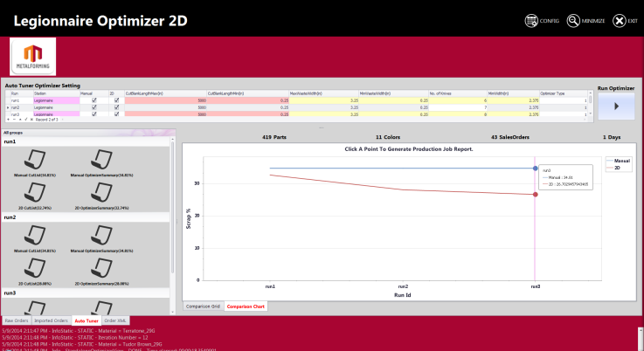Click the left report panel scrollbar
This screenshot has width=644, height=351.
(x=172, y=226)
